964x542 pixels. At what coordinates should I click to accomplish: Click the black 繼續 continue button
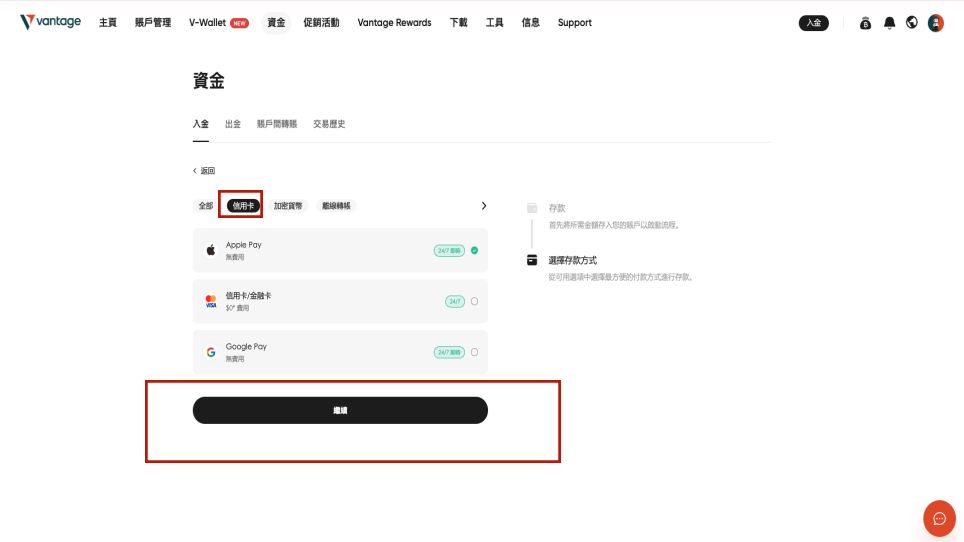click(x=340, y=410)
